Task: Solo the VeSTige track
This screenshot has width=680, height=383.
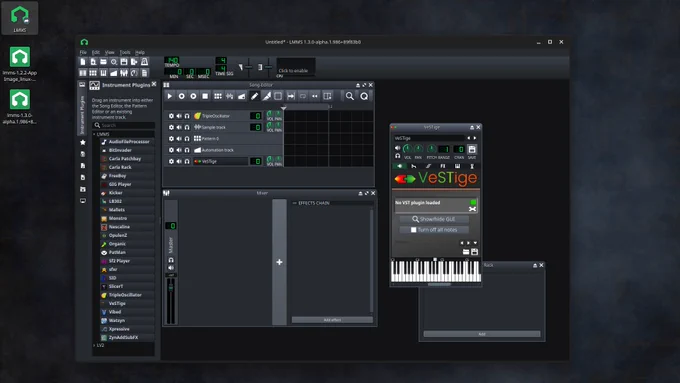Action: pyautogui.click(x=187, y=161)
